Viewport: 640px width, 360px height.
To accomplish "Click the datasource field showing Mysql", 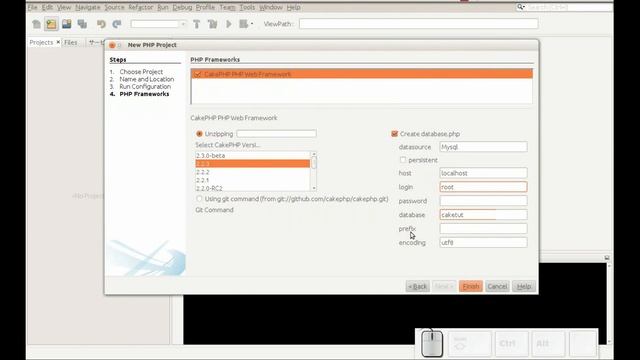I will [x=483, y=147].
